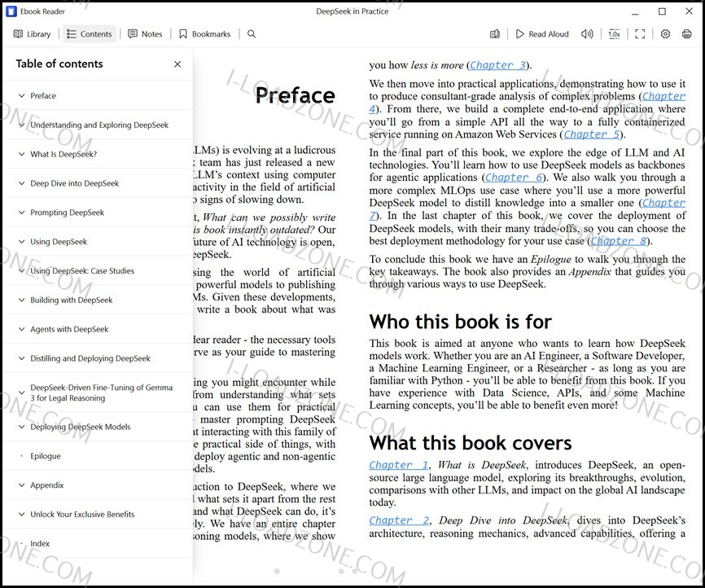Viewport: 705px width, 588px height.
Task: Expand DeepSeek-Driven Fine-Tuning of Gemma chevron
Action: [22, 393]
